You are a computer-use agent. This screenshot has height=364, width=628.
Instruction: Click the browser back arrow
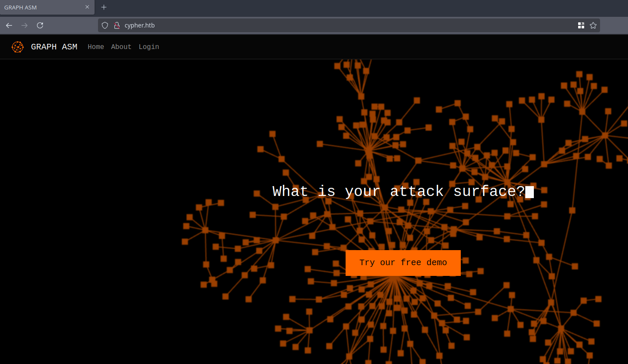click(x=9, y=25)
